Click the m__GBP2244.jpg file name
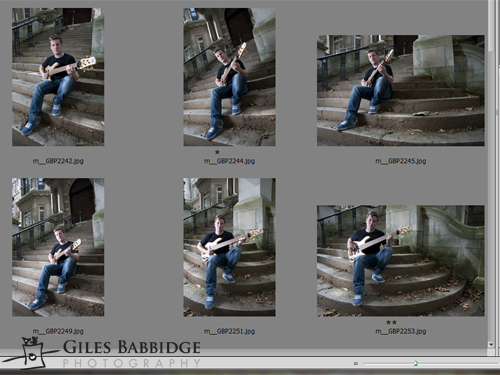This screenshot has width=500, height=375. tap(229, 161)
